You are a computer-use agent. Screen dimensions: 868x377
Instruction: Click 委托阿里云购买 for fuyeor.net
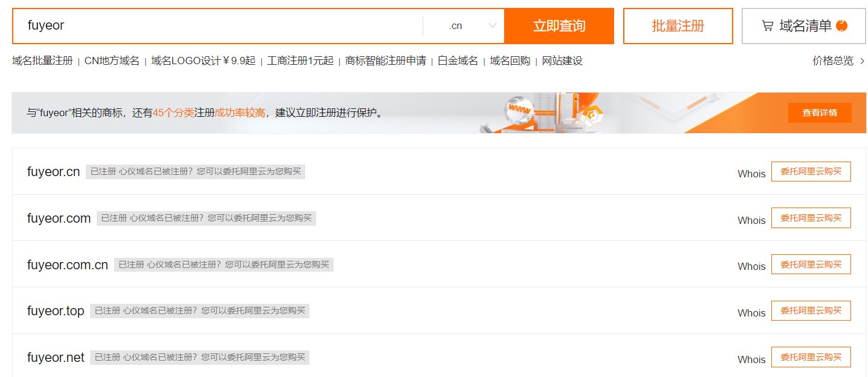tap(811, 357)
